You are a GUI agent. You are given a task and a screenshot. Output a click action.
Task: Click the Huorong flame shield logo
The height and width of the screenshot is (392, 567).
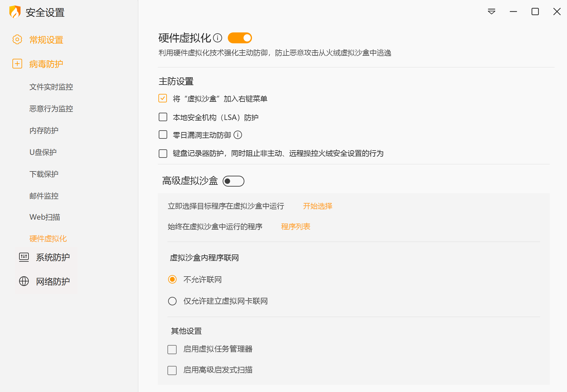(15, 12)
